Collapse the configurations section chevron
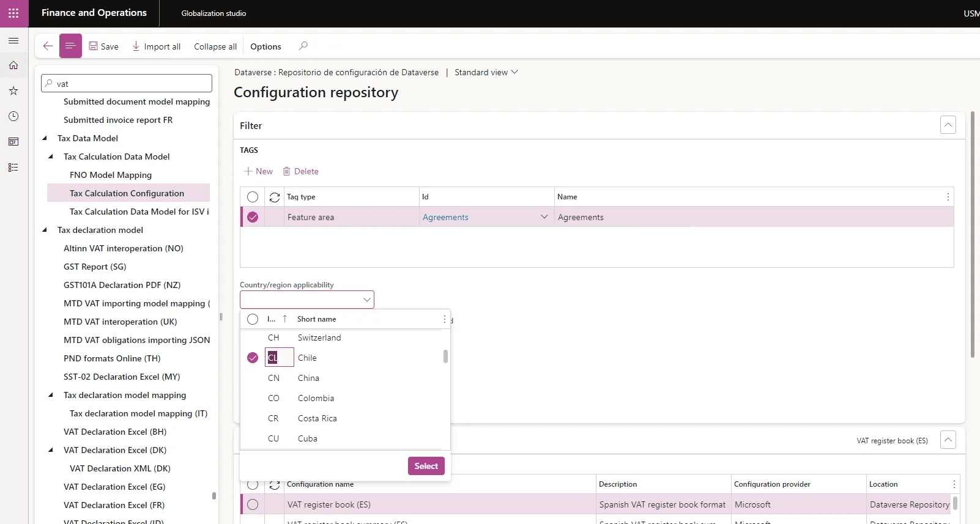Image resolution: width=980 pixels, height=524 pixels. [x=948, y=440]
